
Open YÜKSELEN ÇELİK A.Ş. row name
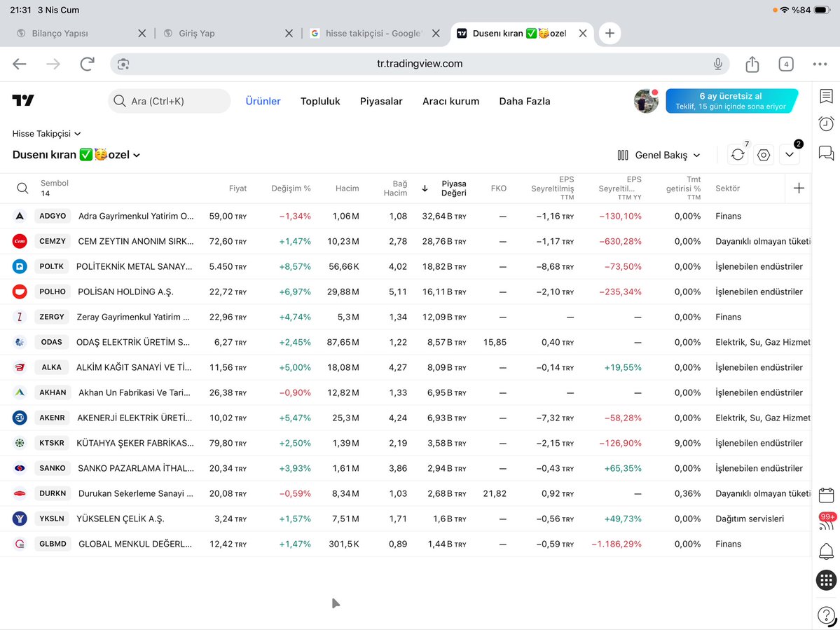[x=121, y=519]
